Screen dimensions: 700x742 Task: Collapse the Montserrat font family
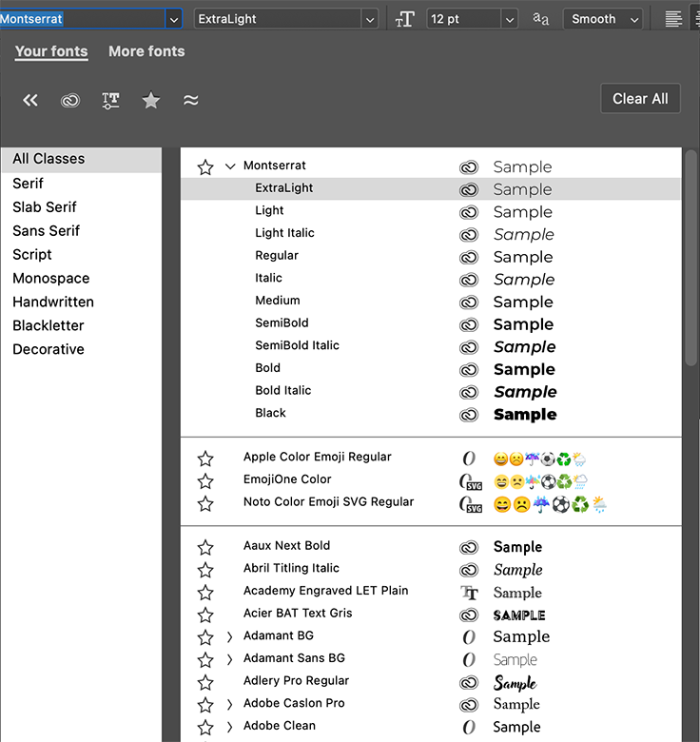pyautogui.click(x=230, y=166)
